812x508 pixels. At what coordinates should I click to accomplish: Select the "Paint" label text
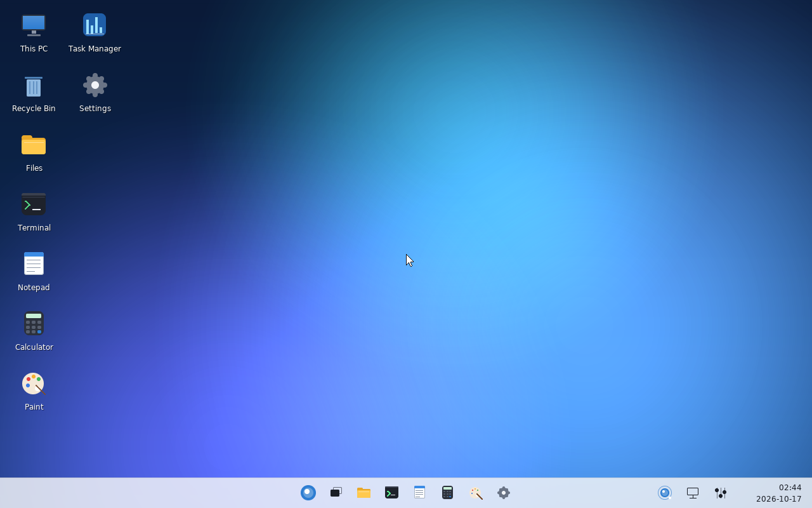click(x=34, y=407)
